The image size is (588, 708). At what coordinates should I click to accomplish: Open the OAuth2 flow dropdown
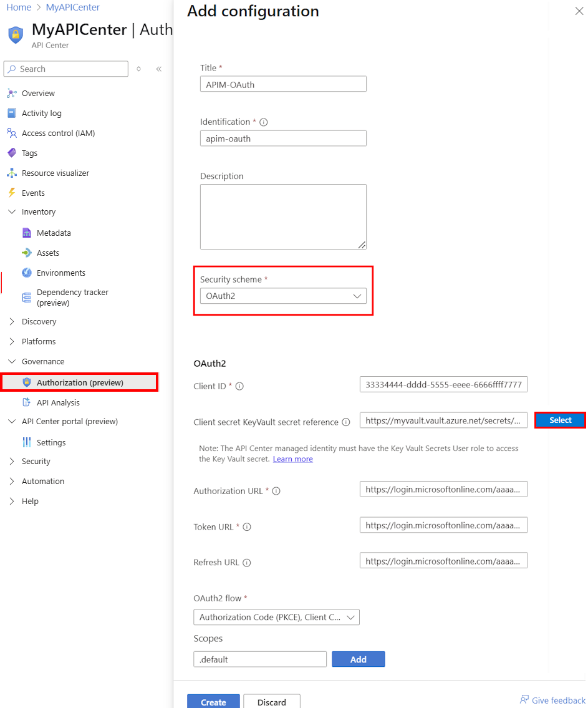click(277, 618)
